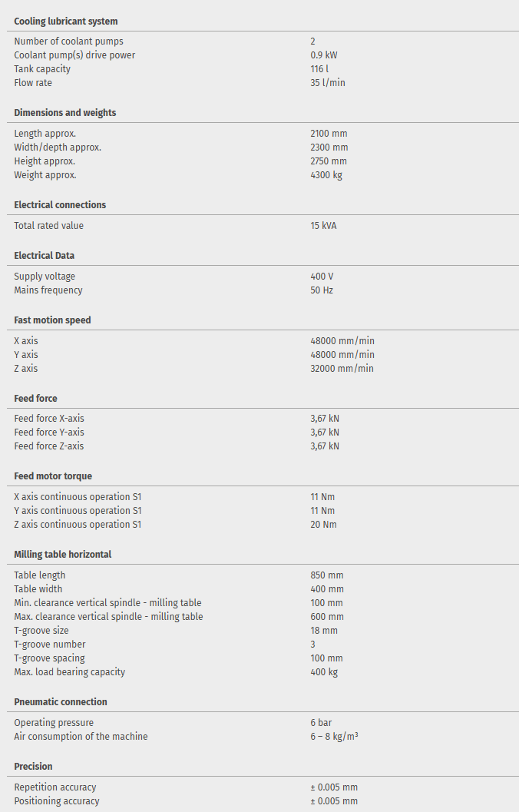Select the Weight approx. value 4300 kg

tap(326, 175)
